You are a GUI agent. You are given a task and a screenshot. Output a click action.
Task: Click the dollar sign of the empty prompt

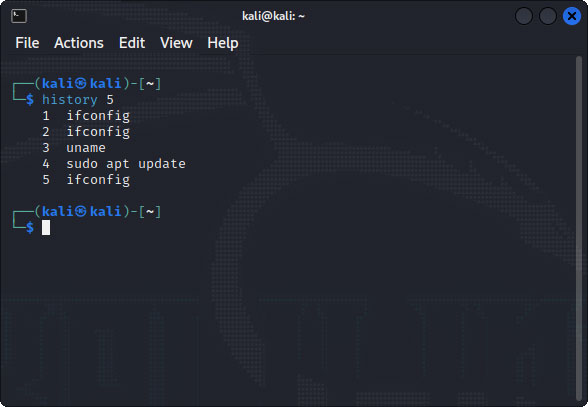pos(30,228)
